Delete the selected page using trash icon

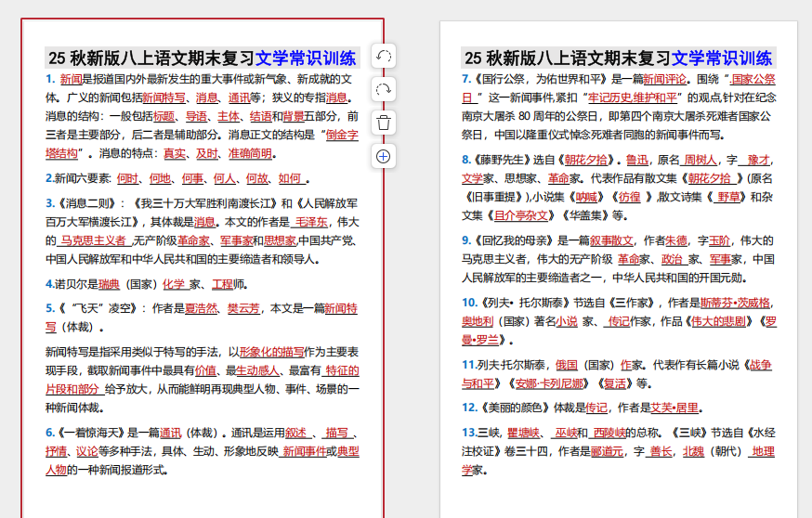[x=383, y=123]
